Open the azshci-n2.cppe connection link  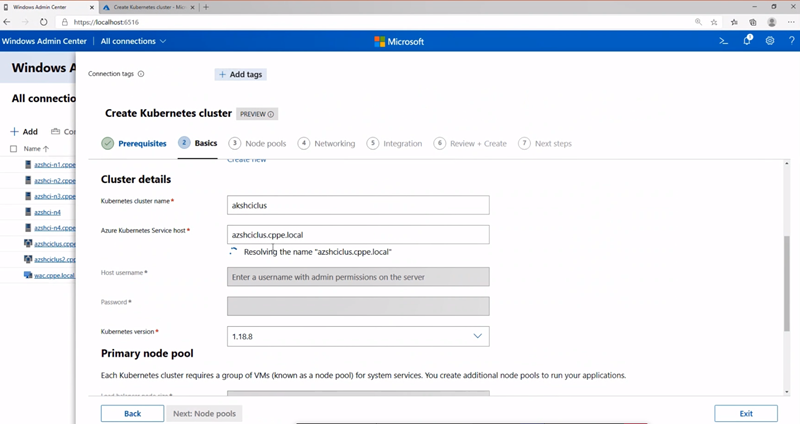pyautogui.click(x=55, y=180)
